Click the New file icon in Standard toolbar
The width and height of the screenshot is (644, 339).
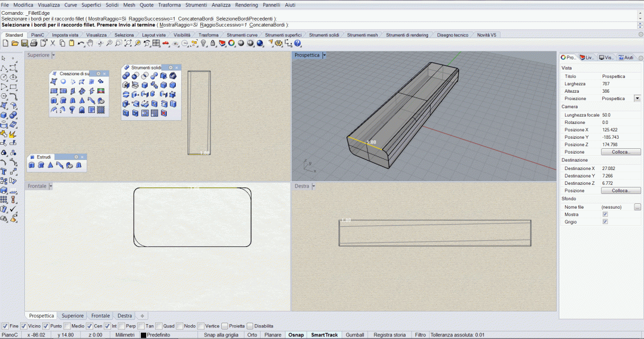click(5, 43)
